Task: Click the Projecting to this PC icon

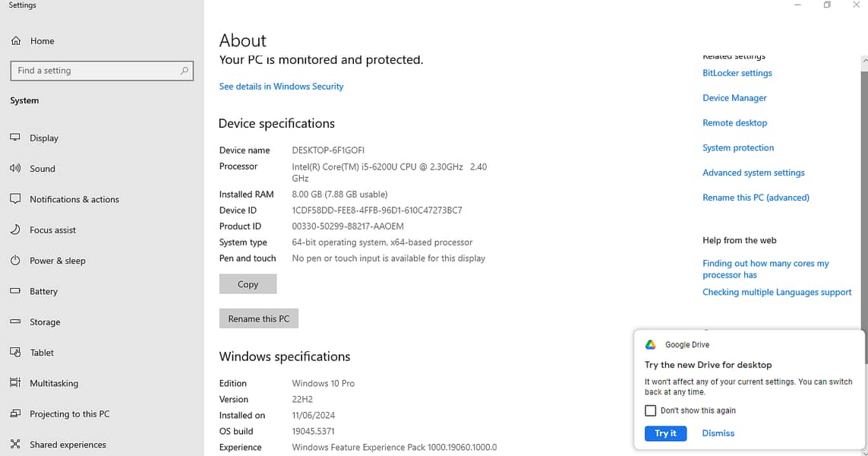Action: tap(15, 413)
